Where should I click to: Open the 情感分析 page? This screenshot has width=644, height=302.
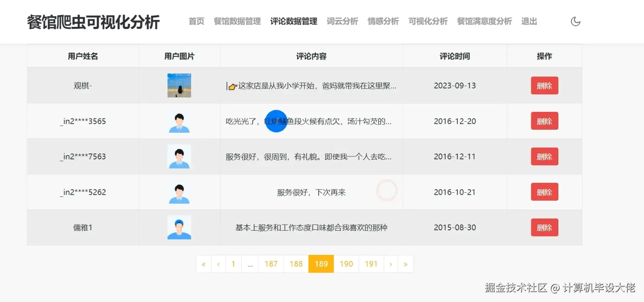pyautogui.click(x=383, y=21)
